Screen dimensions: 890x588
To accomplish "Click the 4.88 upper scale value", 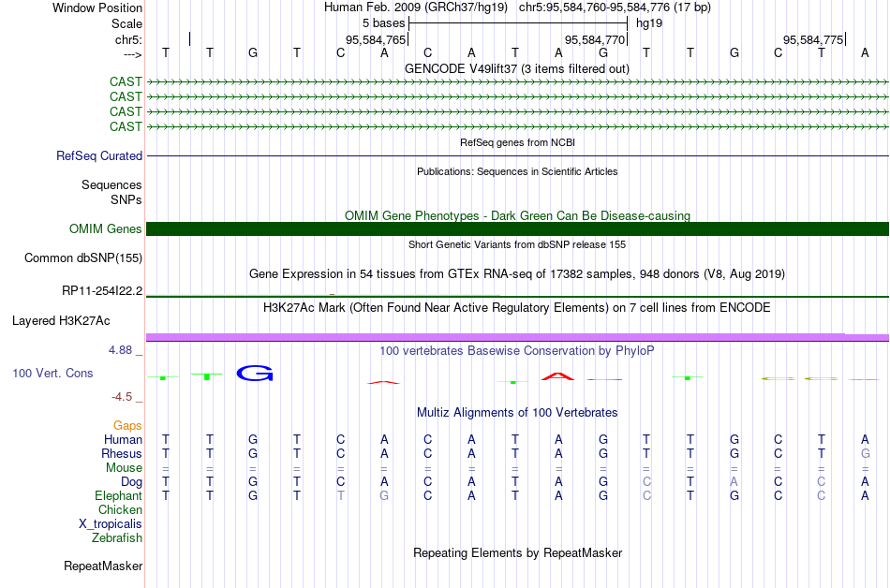I will (120, 350).
